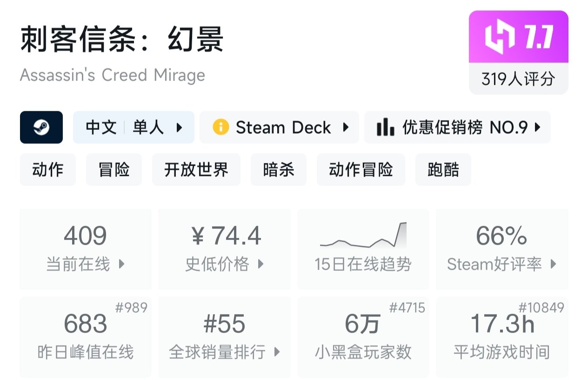Select the 动作冒险 tag
588x380 pixels.
click(361, 170)
